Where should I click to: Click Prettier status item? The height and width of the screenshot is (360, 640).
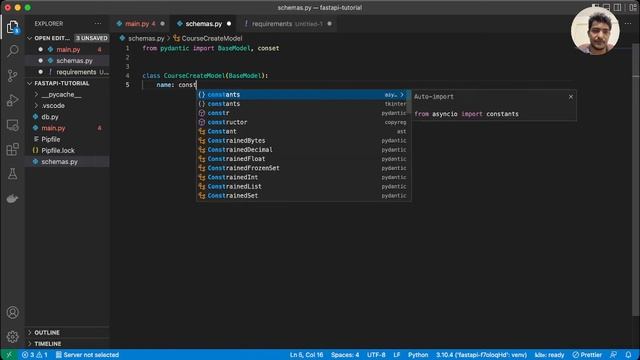587,355
